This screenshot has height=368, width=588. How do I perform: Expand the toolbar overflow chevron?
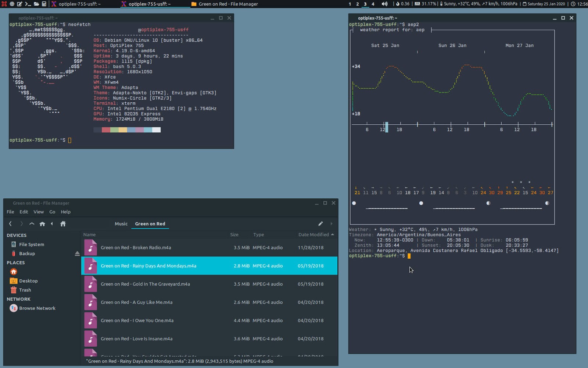331,223
